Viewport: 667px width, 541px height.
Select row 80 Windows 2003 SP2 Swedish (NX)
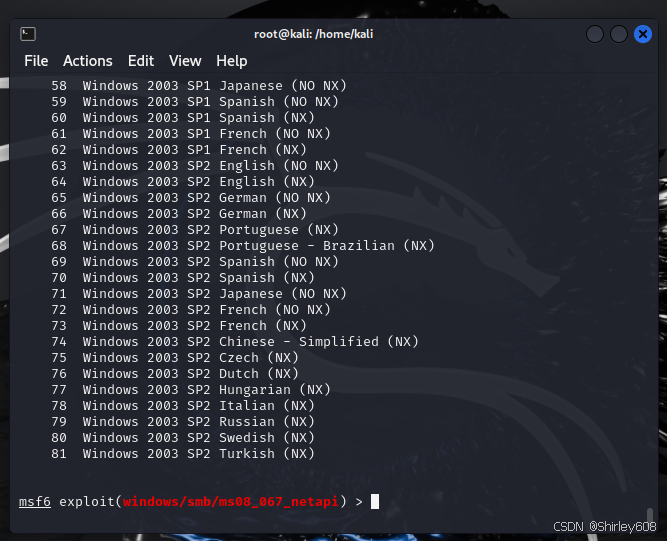(x=183, y=438)
